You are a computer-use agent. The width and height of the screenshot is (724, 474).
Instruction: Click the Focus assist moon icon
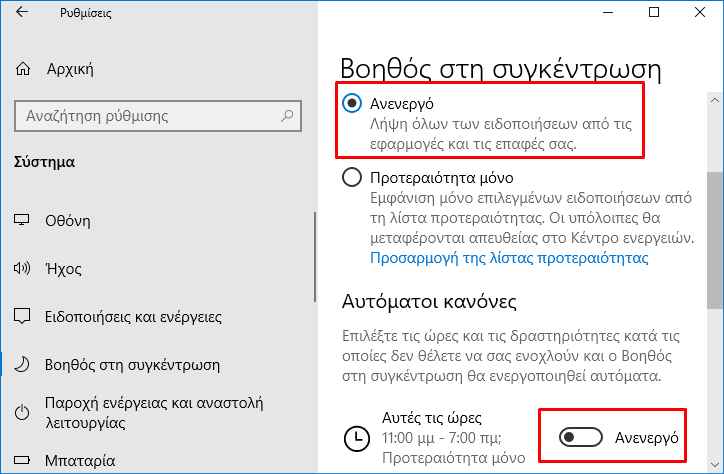24,365
